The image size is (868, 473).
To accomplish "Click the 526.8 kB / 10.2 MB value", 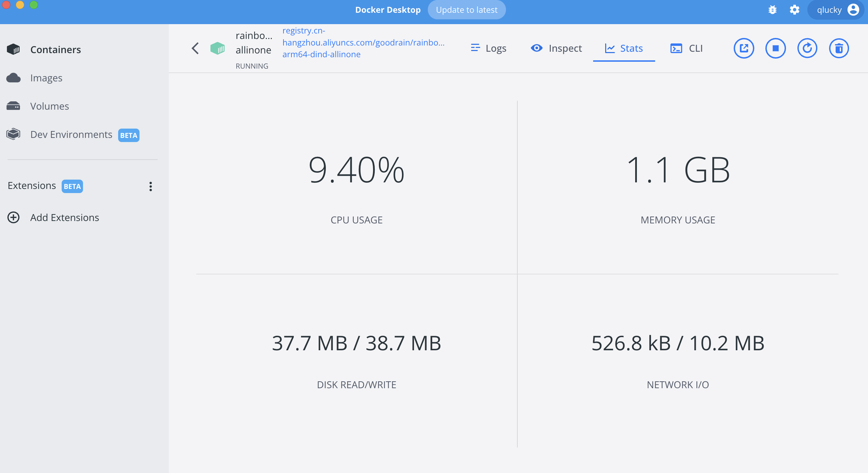I will pyautogui.click(x=678, y=343).
